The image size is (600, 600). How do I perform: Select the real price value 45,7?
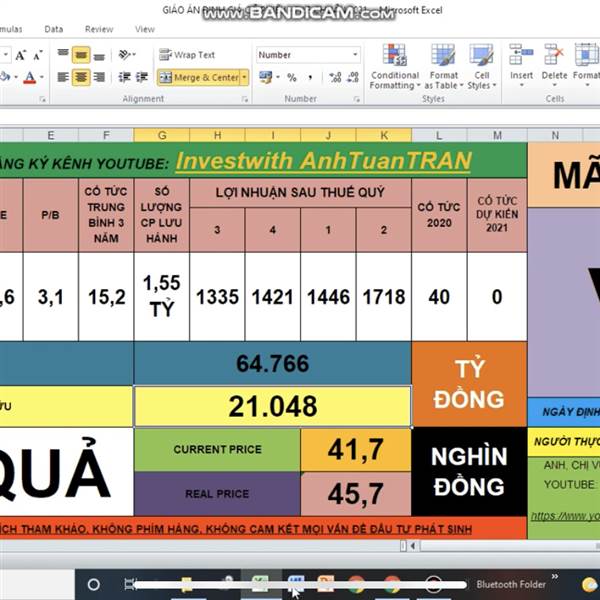click(356, 494)
